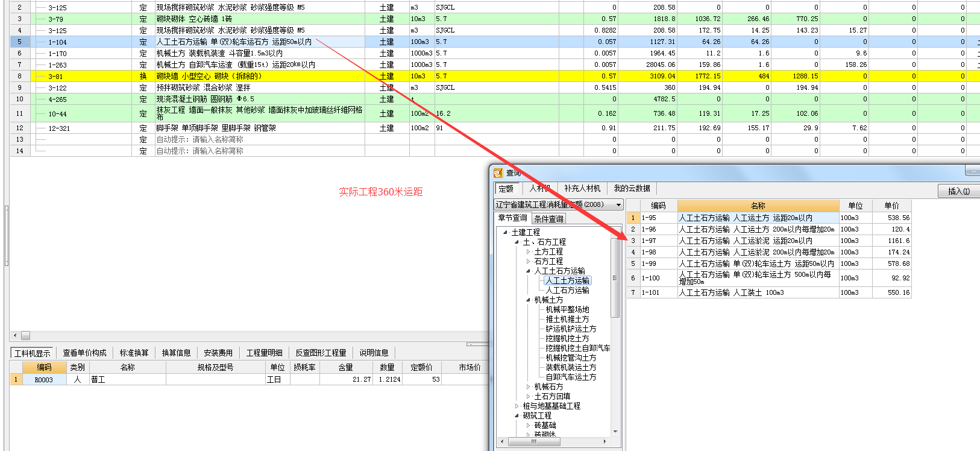Collapse the 土、石方工程 tree node
Image resolution: width=980 pixels, height=451 pixels.
click(x=517, y=242)
